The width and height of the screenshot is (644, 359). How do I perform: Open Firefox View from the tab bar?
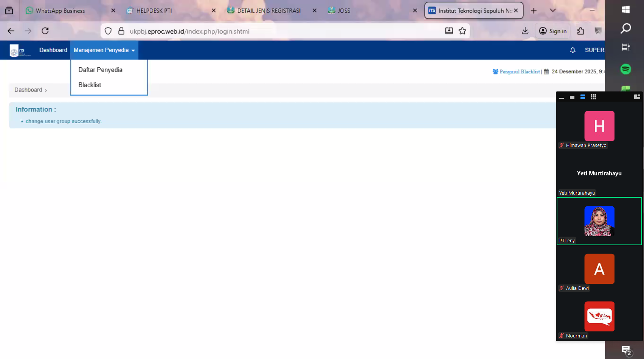9,11
